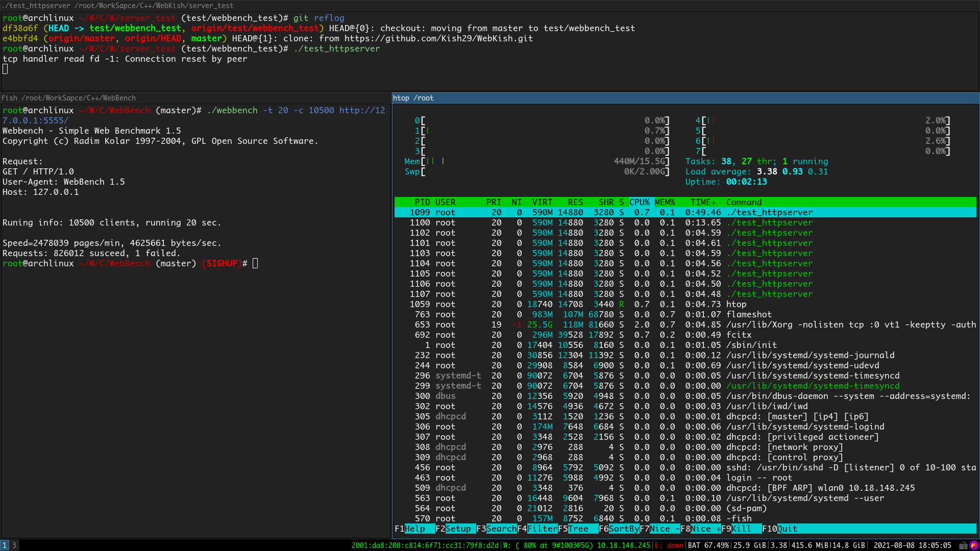Sort htop by VIRT column header
The width and height of the screenshot is (980, 551).
542,202
